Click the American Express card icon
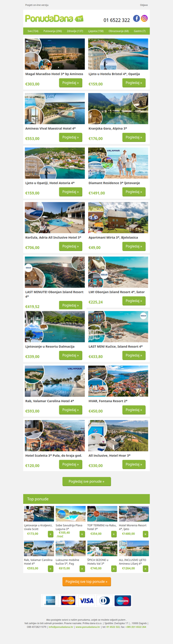 coord(51,601)
